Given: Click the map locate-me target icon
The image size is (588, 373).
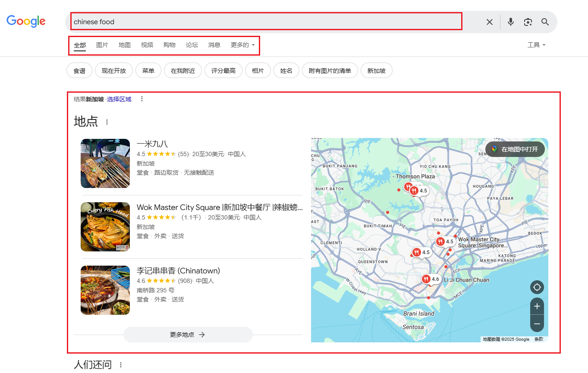Looking at the screenshot, I should click(x=537, y=287).
